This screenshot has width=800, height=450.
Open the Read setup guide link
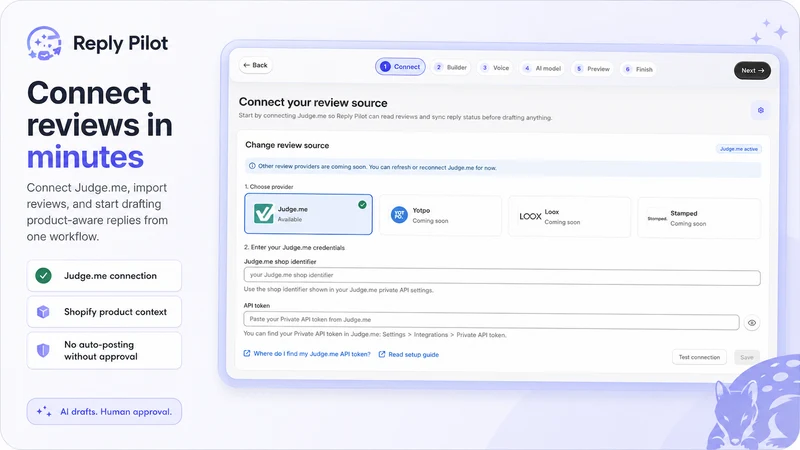point(413,355)
